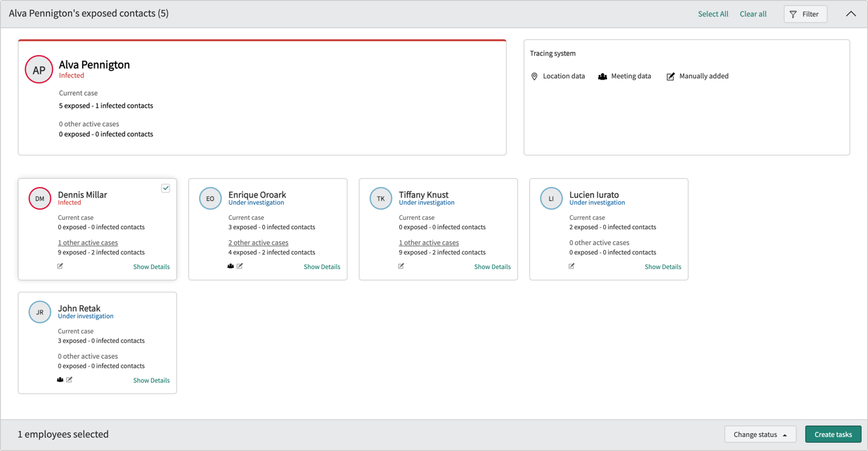
Task: Open Enrique Oroark's 2 other active cases
Action: coord(258,243)
